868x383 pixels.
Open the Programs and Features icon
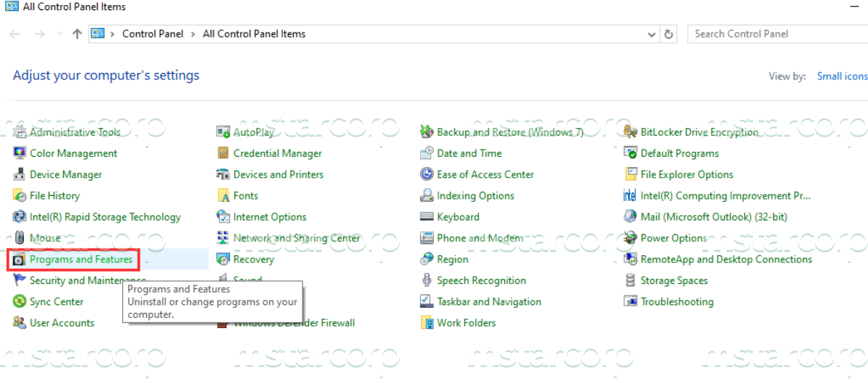[x=20, y=259]
